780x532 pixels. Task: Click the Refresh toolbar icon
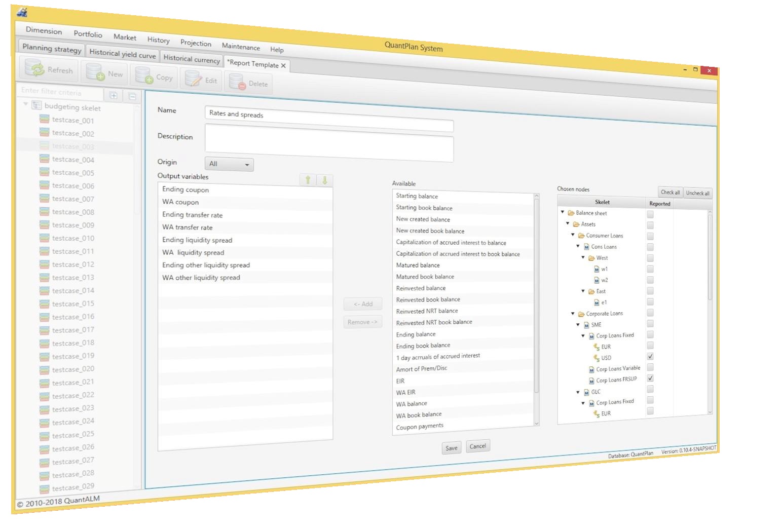pos(34,68)
